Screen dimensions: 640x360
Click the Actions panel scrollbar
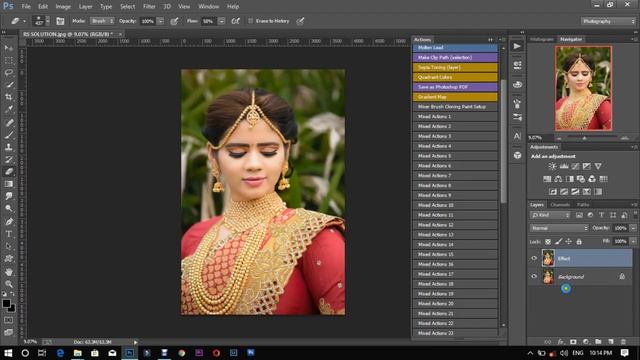click(503, 141)
